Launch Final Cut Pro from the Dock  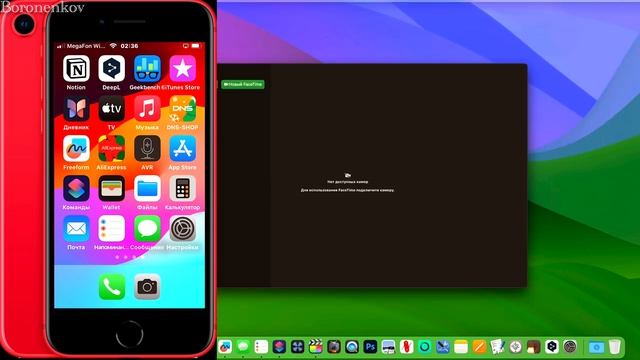pyautogui.click(x=315, y=347)
